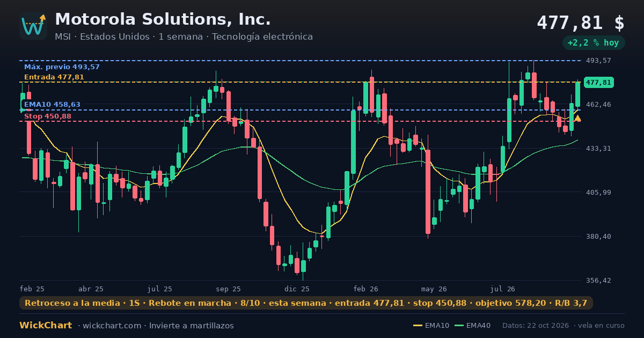The width and height of the screenshot is (644, 338).
Task: Click the may 26 date label
Action: (434, 289)
